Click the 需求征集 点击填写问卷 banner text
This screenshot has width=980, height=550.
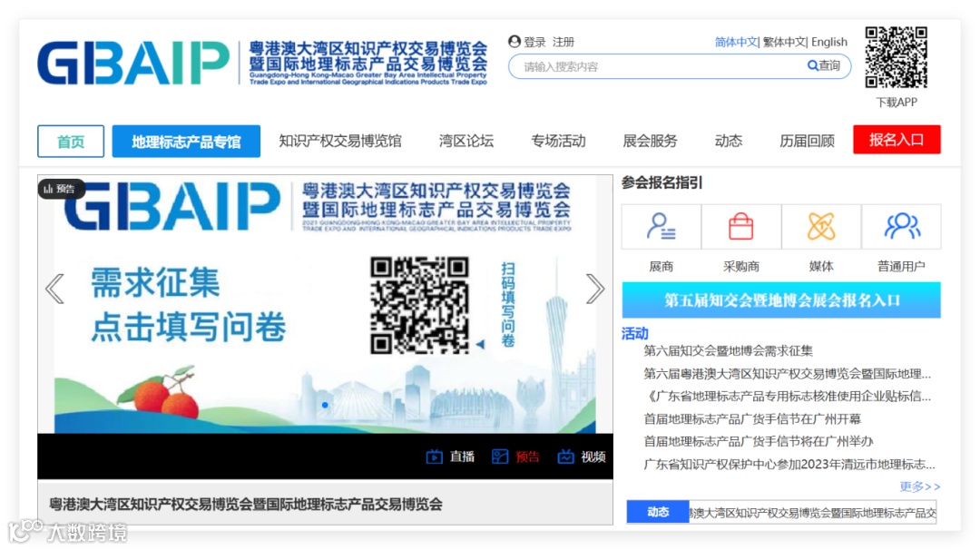coord(188,304)
